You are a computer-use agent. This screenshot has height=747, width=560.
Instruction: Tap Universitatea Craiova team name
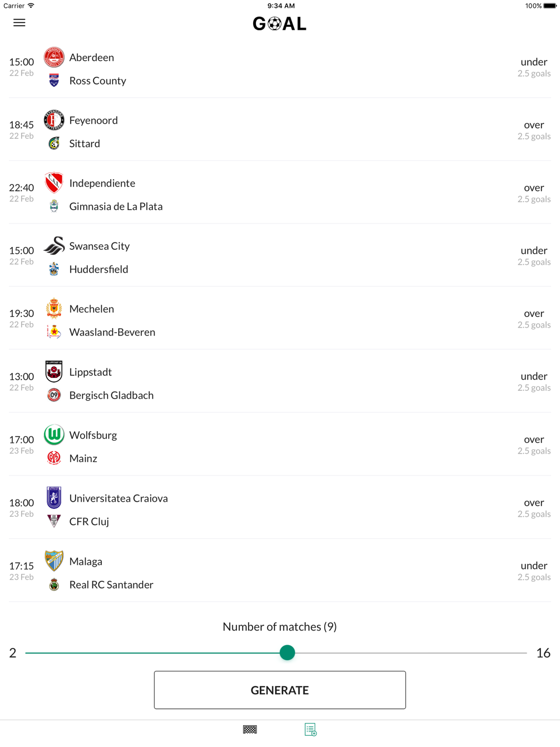coord(119,498)
